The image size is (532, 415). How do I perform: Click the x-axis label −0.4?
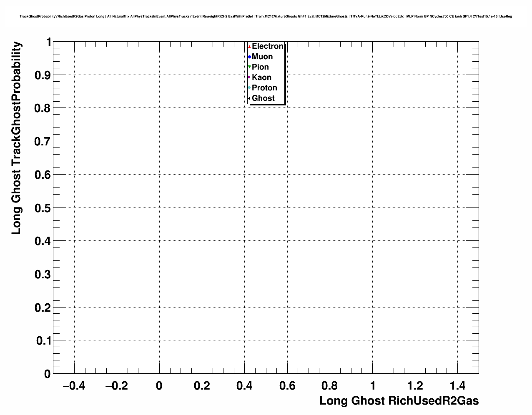74,386
